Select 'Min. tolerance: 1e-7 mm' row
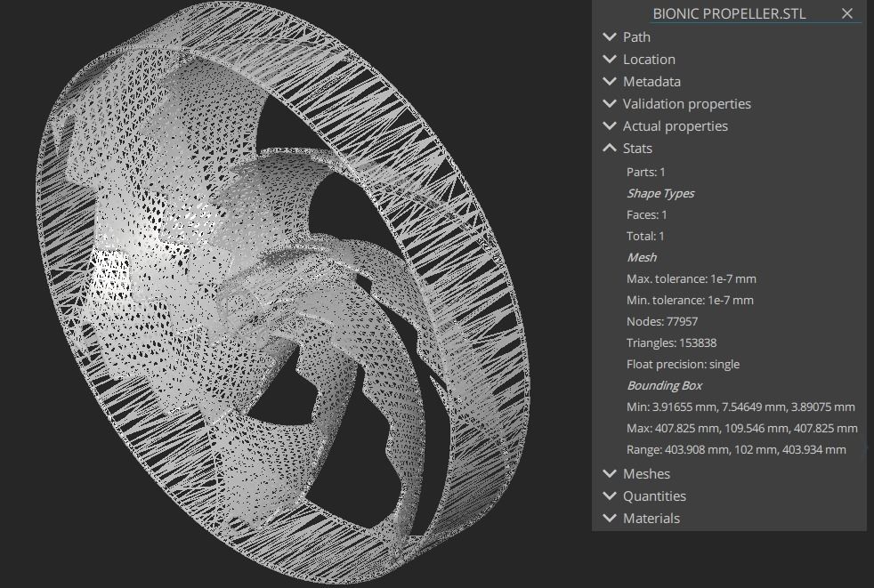Image resolution: width=874 pixels, height=588 pixels. click(x=690, y=300)
